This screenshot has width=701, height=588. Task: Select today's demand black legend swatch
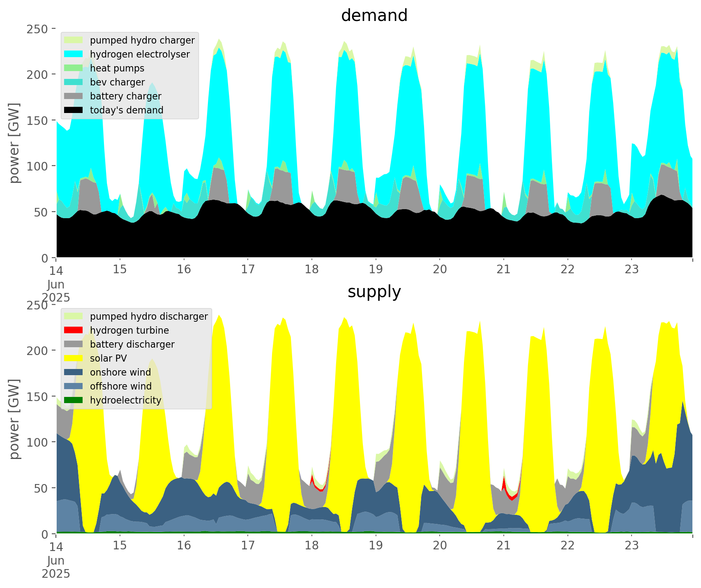[x=74, y=110]
